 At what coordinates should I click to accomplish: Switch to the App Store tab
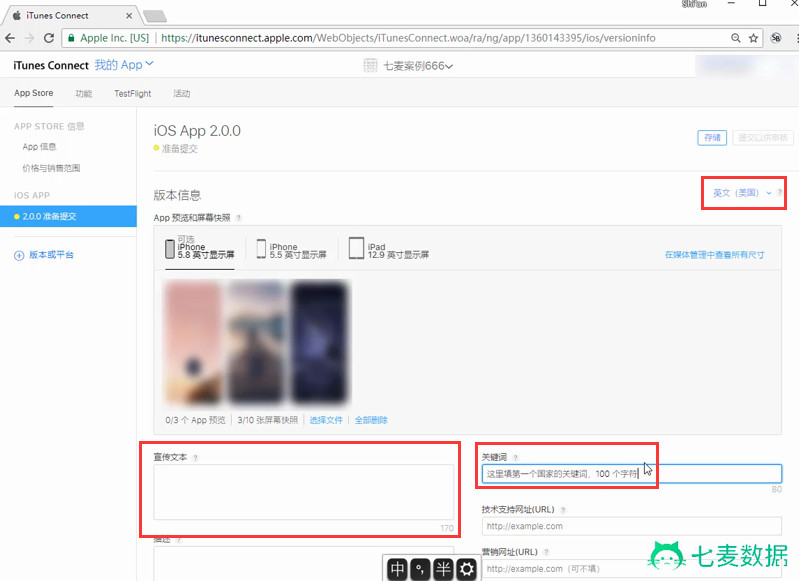coord(34,93)
